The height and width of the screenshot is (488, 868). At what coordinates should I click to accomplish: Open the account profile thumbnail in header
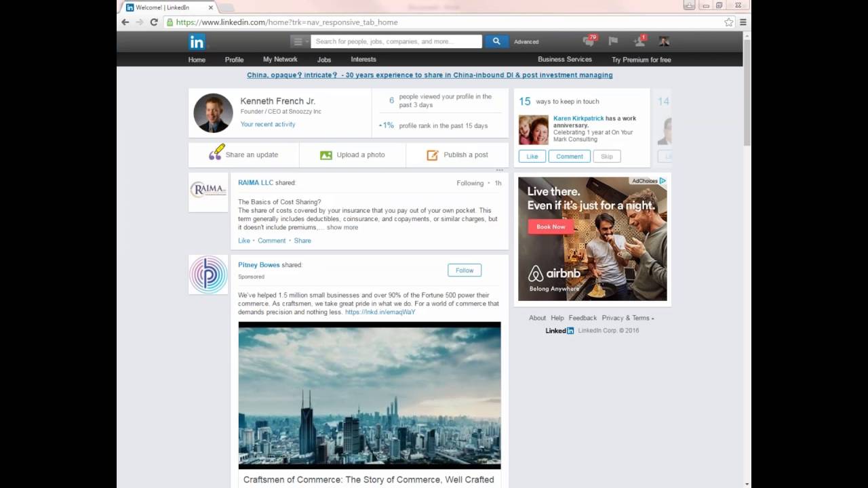(664, 41)
